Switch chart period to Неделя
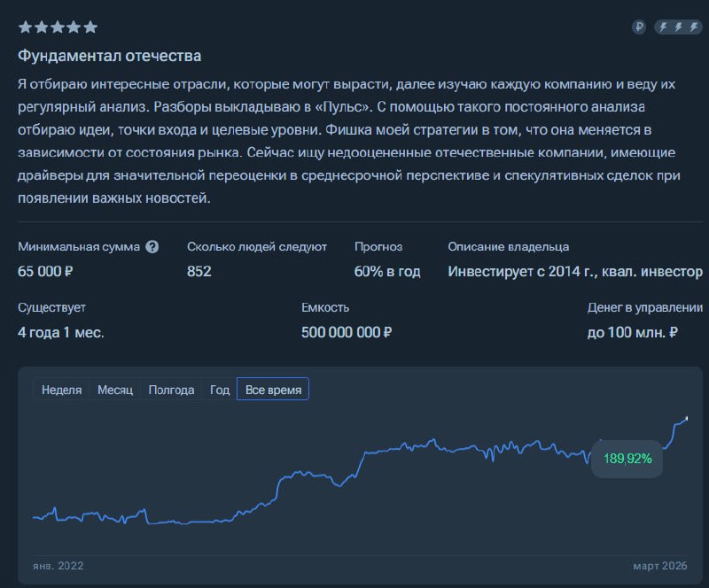Viewport: 709px width, 588px height. (62, 390)
